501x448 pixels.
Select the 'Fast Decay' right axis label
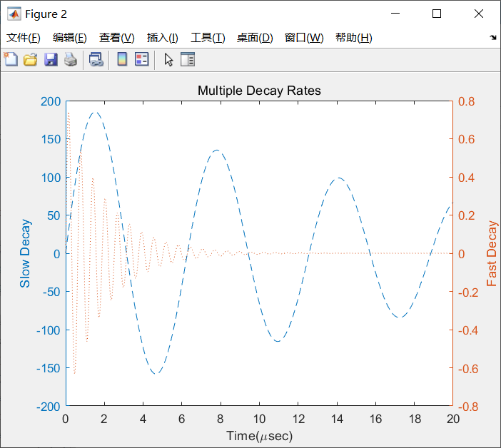492,254
